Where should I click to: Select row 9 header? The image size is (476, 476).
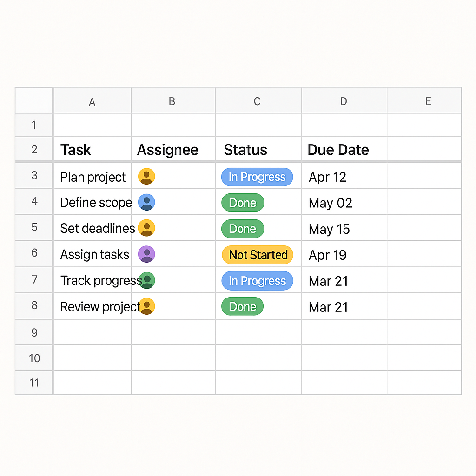[34, 332]
